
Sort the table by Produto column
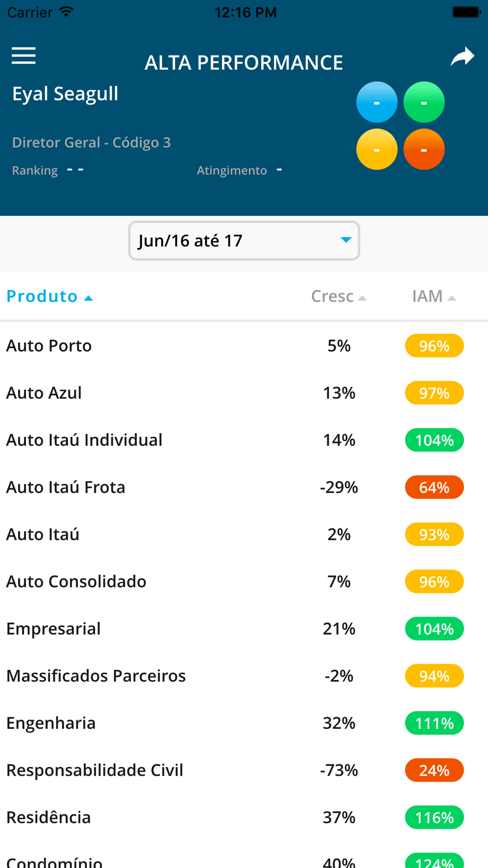pyautogui.click(x=49, y=296)
